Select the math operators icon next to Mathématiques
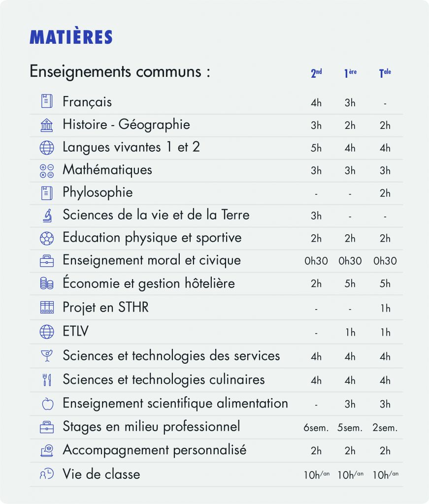The height and width of the screenshot is (504, 429). click(46, 170)
